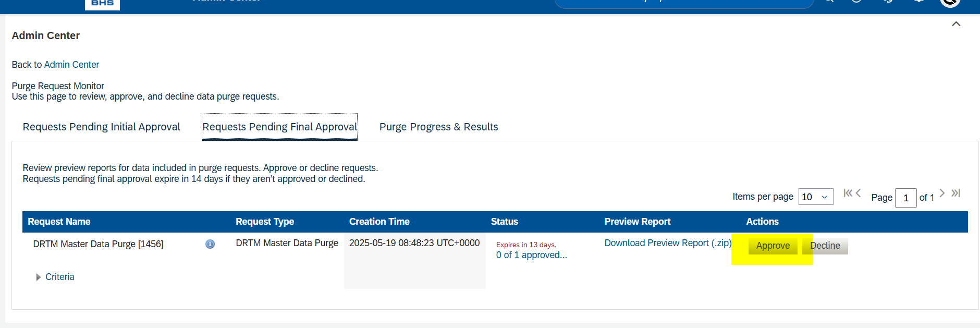Click the search box in the top bar
980x328 pixels.
click(684, 3)
